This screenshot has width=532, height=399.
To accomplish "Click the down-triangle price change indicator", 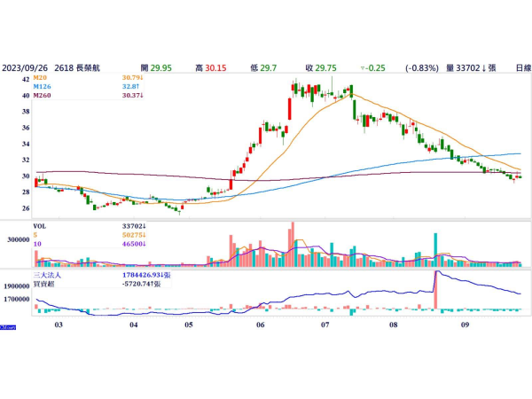I will click(363, 67).
